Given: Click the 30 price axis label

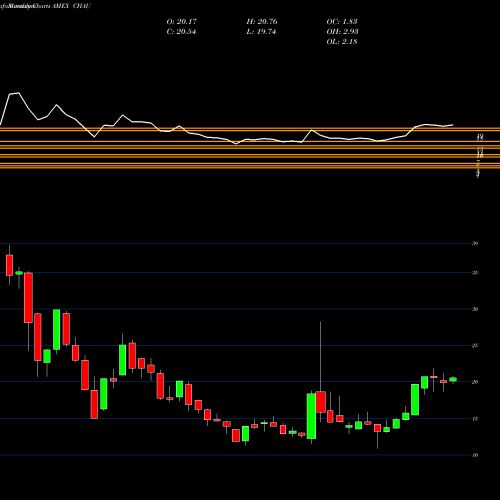Looking at the screenshot, I should (475, 309).
